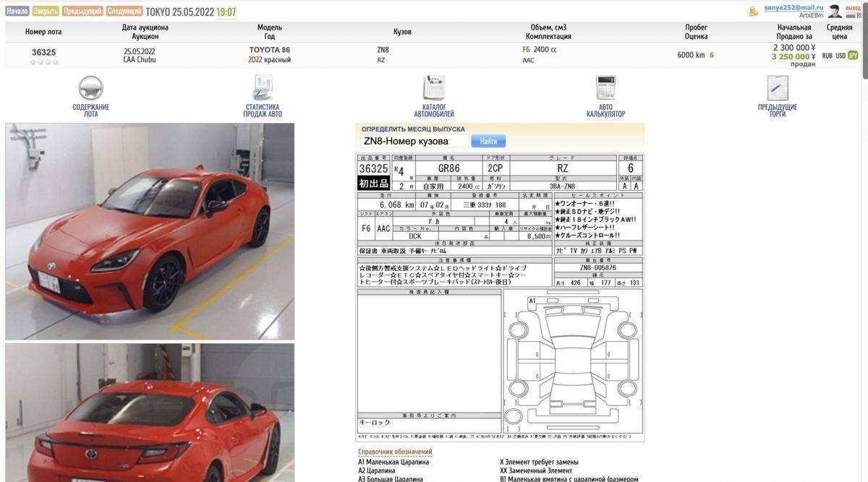Click the Пробег Оценка column header
The width and height of the screenshot is (868, 482).
[x=696, y=32]
